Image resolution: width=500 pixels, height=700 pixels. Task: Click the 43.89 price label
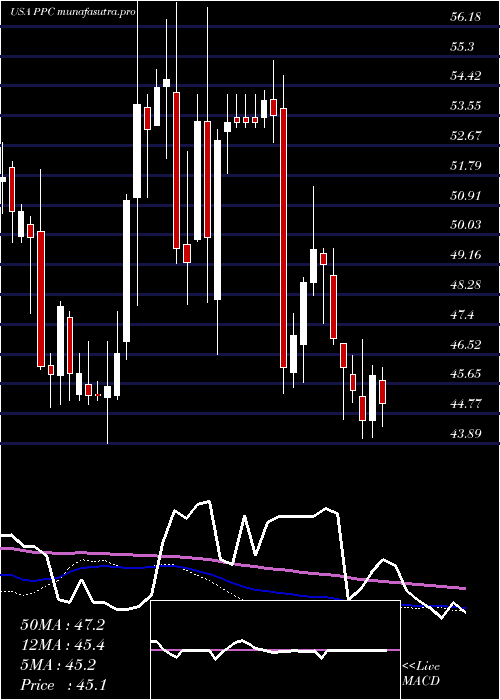[465, 433]
